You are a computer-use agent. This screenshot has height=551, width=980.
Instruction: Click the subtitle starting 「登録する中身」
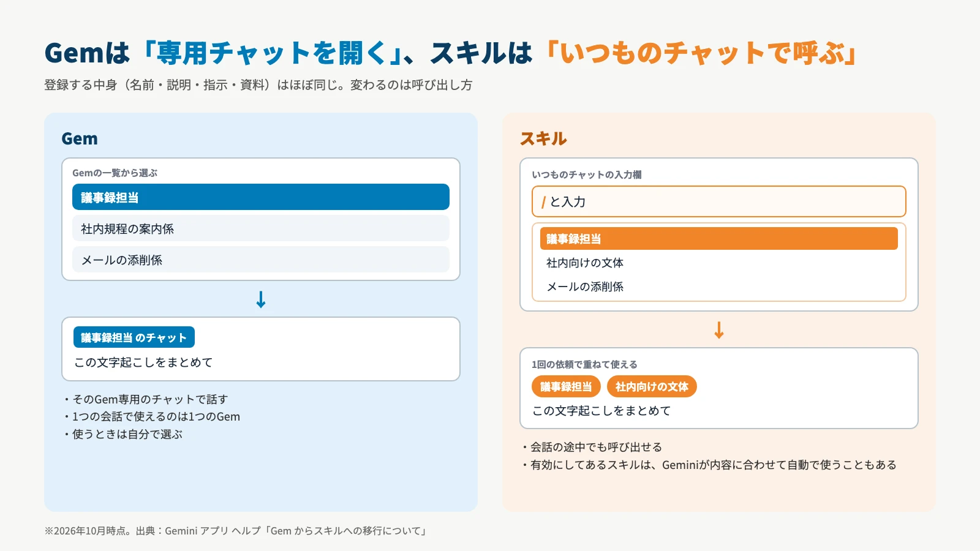(x=258, y=85)
